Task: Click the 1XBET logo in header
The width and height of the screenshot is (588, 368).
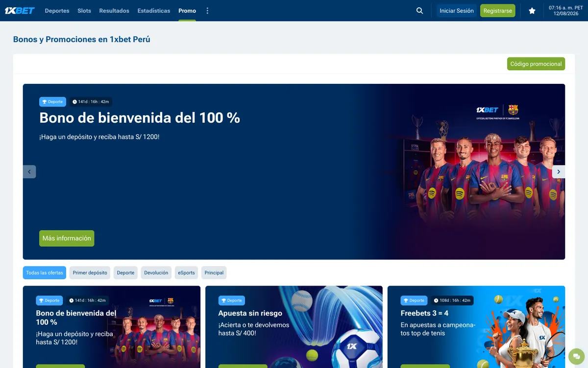Action: click(20, 10)
